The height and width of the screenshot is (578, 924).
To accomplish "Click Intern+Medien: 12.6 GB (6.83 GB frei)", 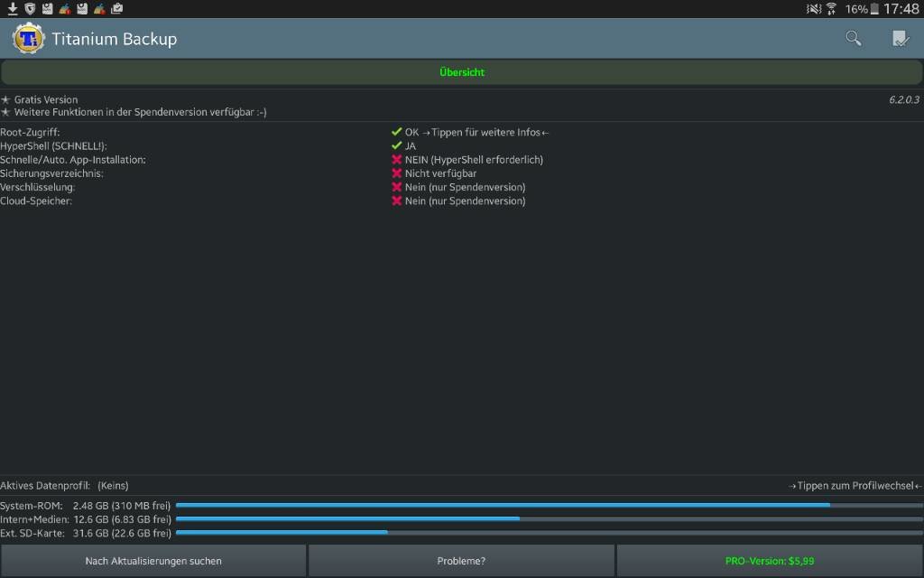I will click(x=86, y=519).
